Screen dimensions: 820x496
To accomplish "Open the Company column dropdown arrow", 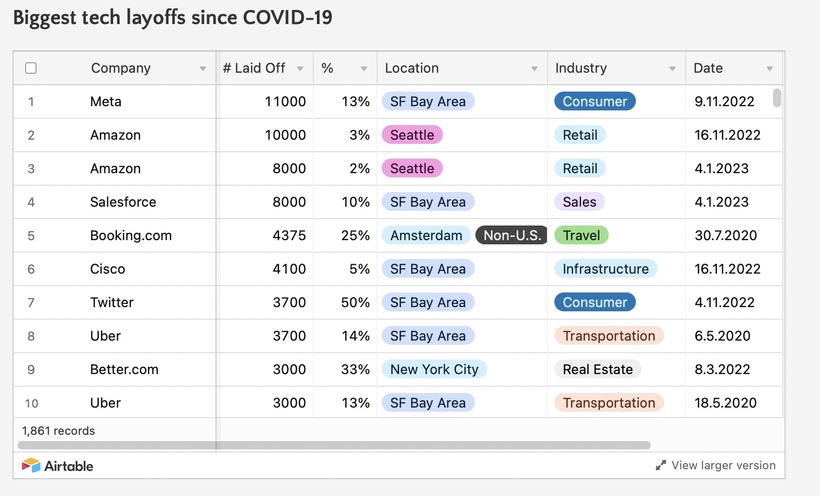I will pyautogui.click(x=202, y=69).
